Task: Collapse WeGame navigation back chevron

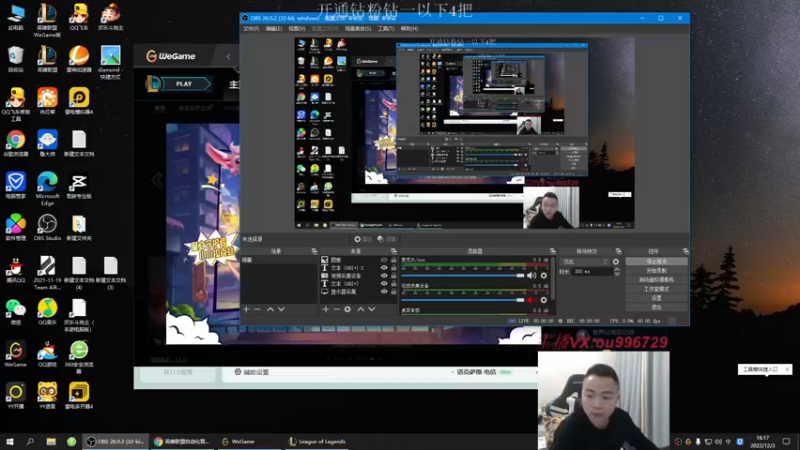Action: click(x=228, y=57)
